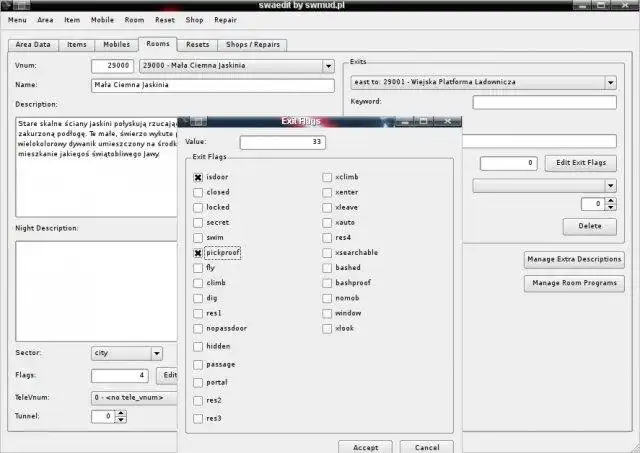
Task: Enable the closed exit flag
Action: point(198,192)
